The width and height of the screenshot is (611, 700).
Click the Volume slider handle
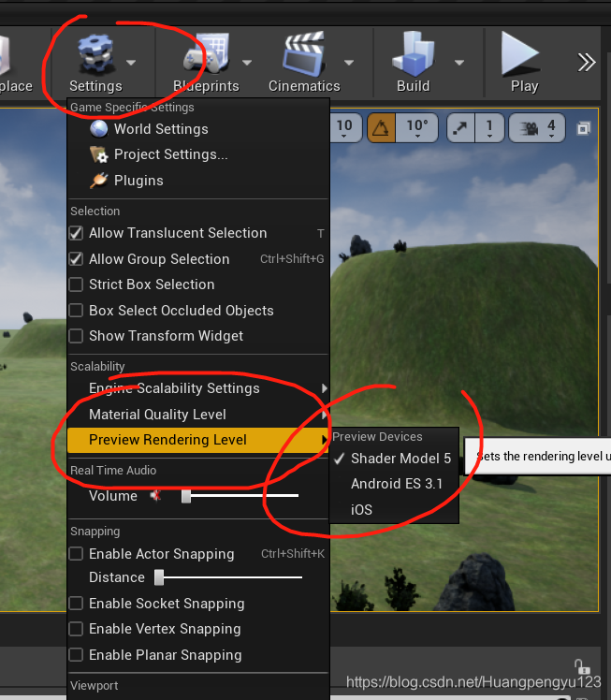pyautogui.click(x=186, y=496)
